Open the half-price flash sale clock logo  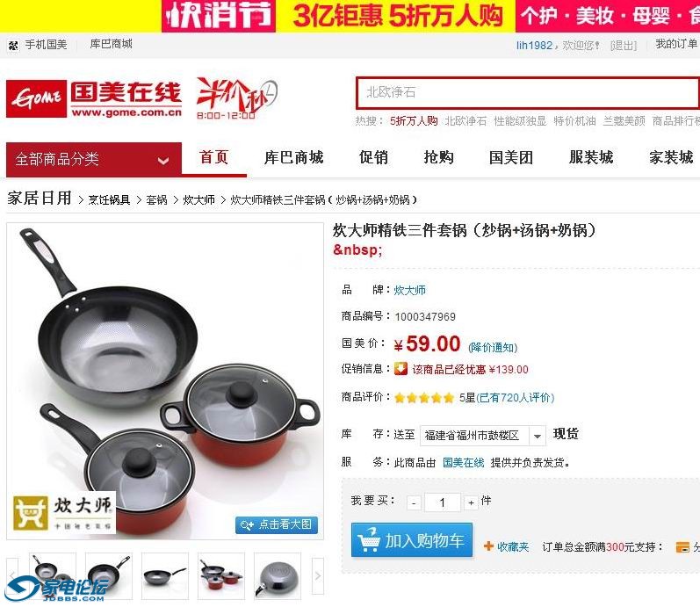[236, 98]
